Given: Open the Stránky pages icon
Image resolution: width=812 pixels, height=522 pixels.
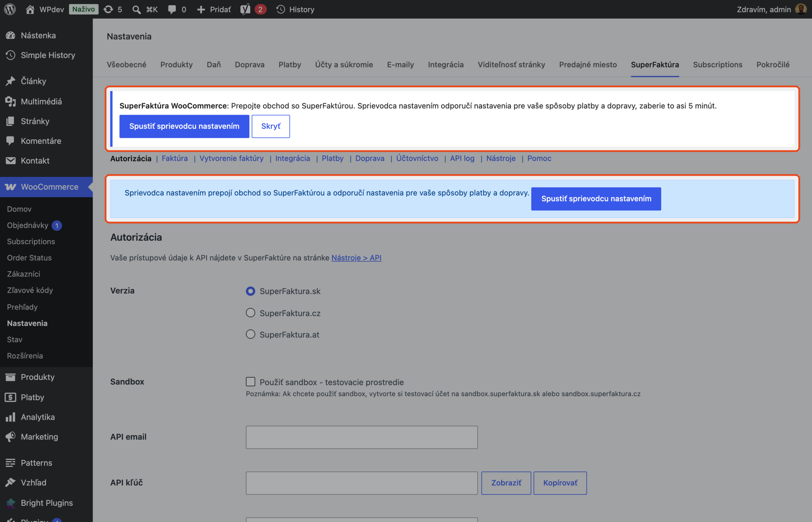Looking at the screenshot, I should click(x=10, y=121).
